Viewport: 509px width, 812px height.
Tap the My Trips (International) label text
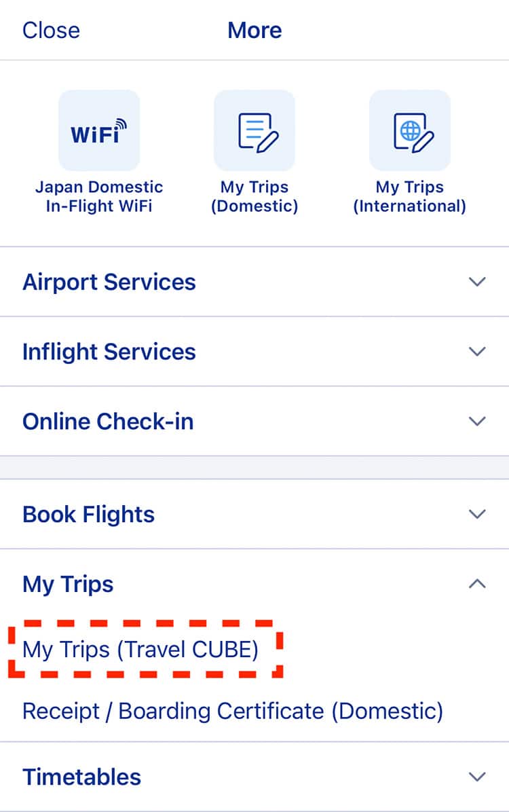(x=410, y=196)
